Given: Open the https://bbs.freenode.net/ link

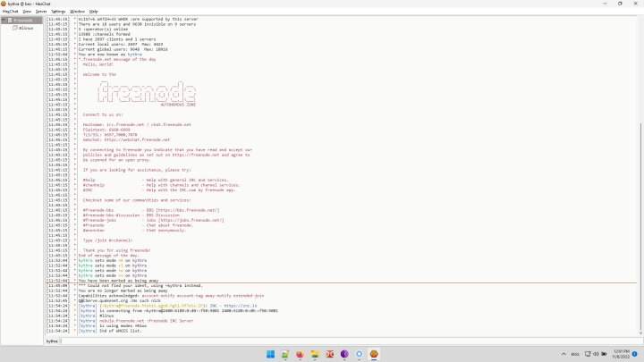Looking at the screenshot, I should point(187,210).
